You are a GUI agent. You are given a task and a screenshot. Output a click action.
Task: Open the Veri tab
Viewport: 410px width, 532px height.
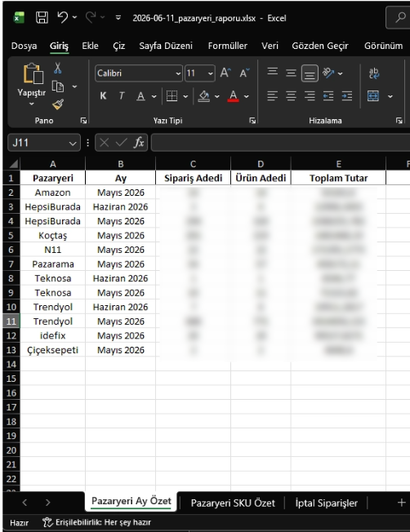(270, 46)
